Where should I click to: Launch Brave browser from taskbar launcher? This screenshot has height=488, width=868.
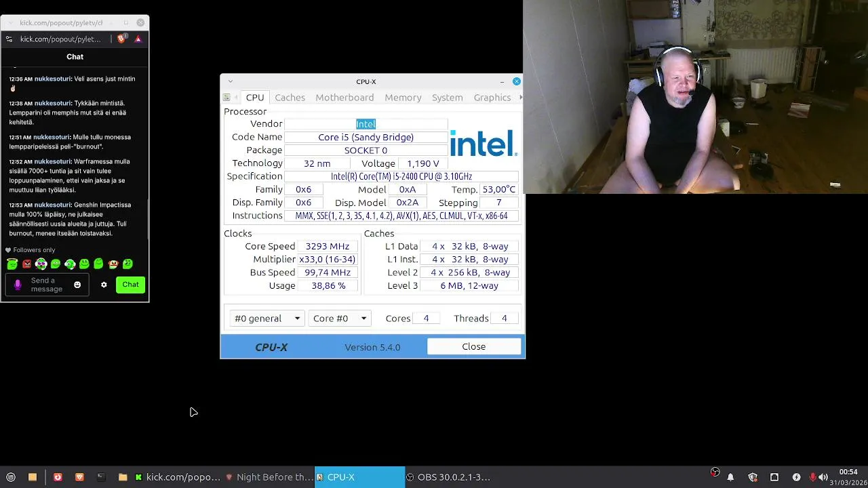coord(79,477)
